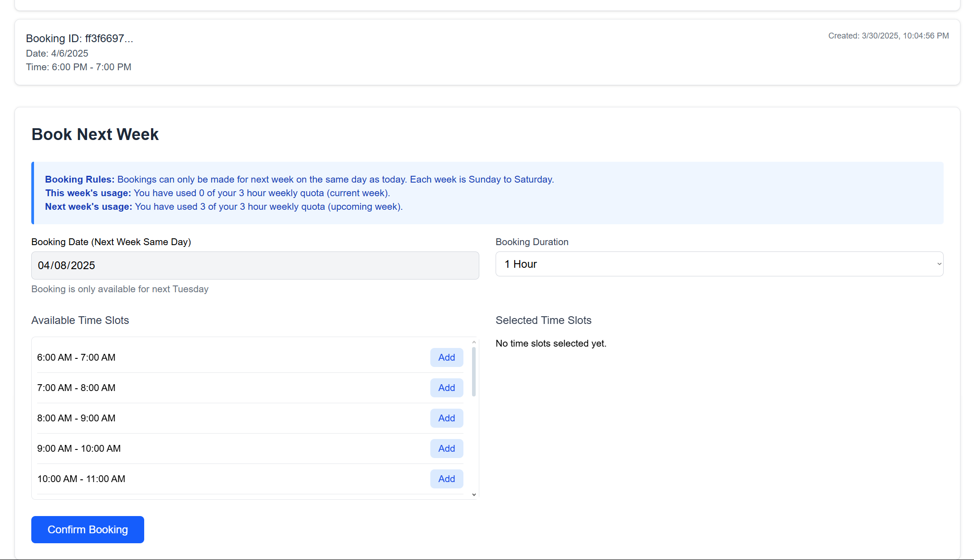
Task: Click the Selected Time Slots heading
Action: pyautogui.click(x=543, y=320)
